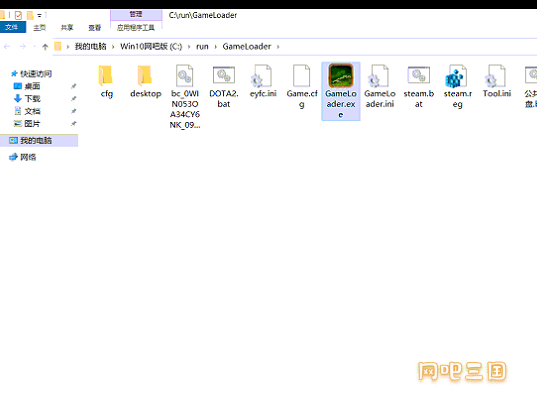
Task: Select the Tool.ini file icon
Action: click(x=496, y=76)
